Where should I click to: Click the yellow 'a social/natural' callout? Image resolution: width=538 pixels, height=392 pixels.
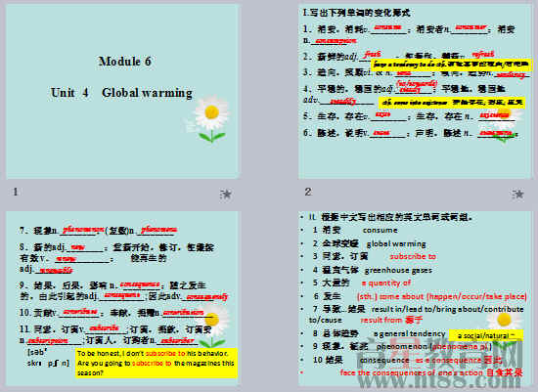(486, 335)
